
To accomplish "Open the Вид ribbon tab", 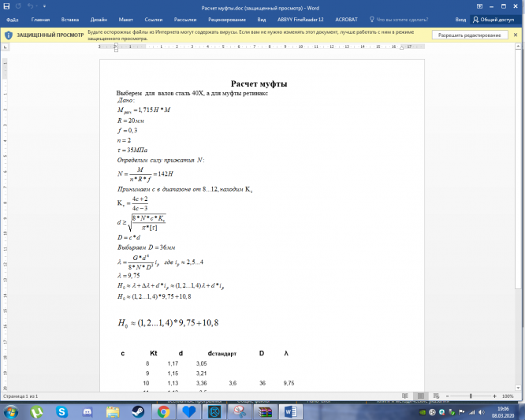I will (x=262, y=20).
